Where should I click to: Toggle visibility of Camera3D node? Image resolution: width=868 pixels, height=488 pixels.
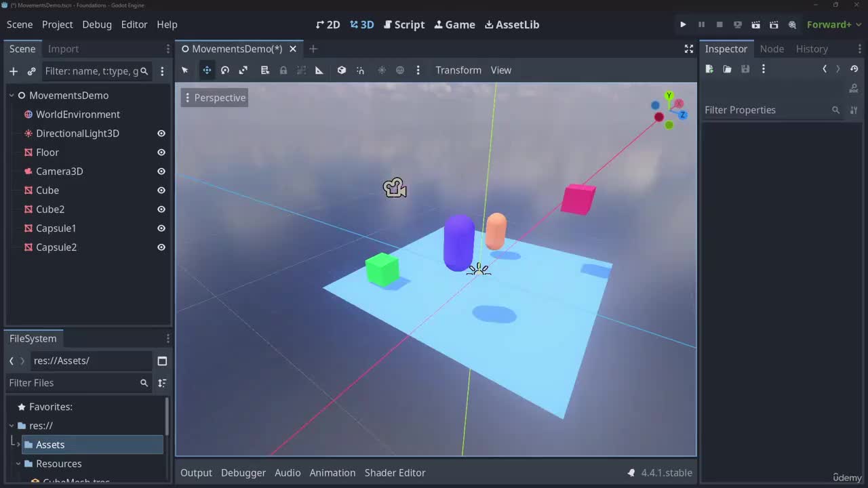point(161,171)
